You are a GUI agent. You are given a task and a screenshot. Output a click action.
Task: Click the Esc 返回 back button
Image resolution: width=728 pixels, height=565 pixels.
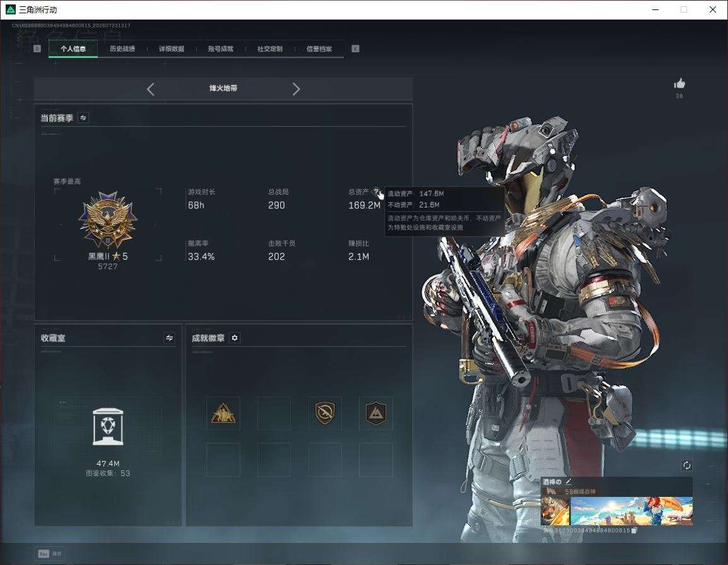[50, 554]
